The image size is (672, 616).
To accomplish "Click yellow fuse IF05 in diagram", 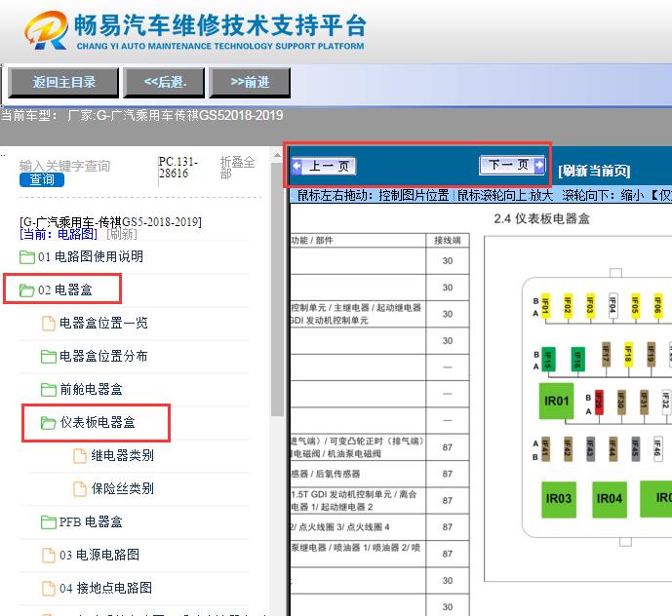I will click(x=635, y=305).
